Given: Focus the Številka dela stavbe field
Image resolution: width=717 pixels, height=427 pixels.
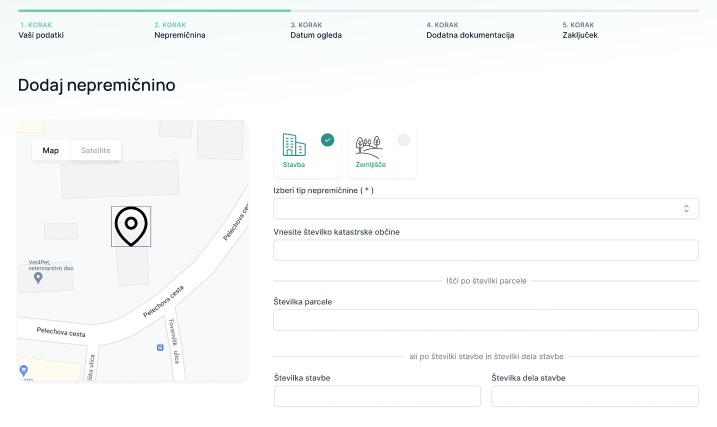Looking at the screenshot, I should point(594,396).
